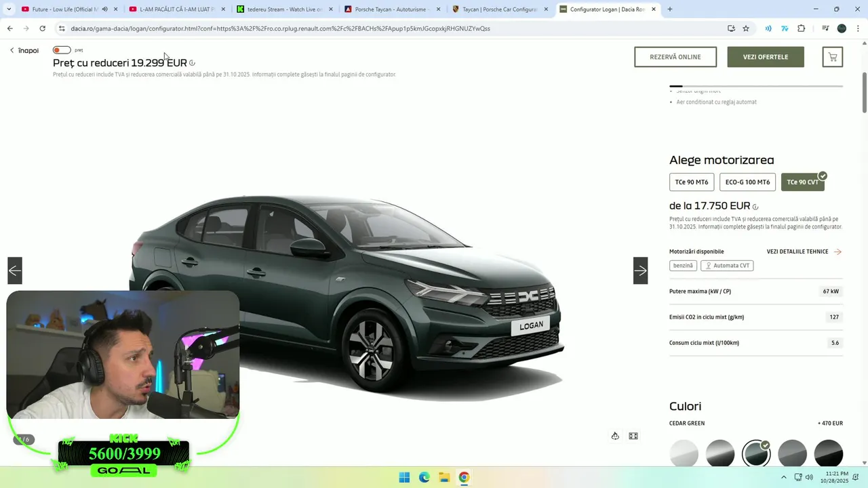Select TCe 90 CVT engine
The width and height of the screenshot is (868, 488).
803,182
